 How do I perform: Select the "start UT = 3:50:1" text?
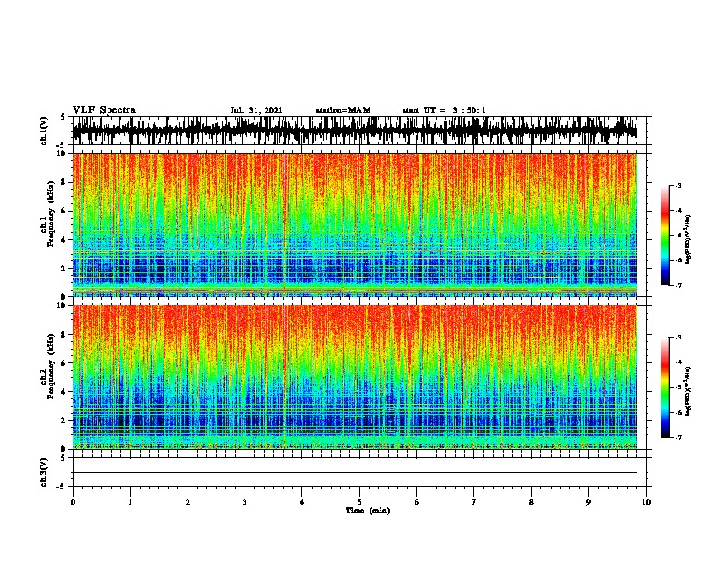[444, 110]
